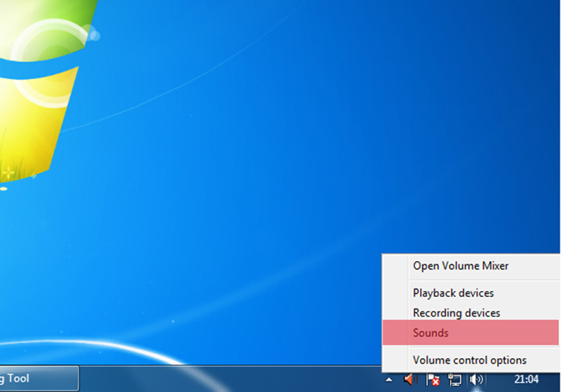Select Playback devices menu entry
Viewport: 561px width, 392px height.
coord(453,293)
